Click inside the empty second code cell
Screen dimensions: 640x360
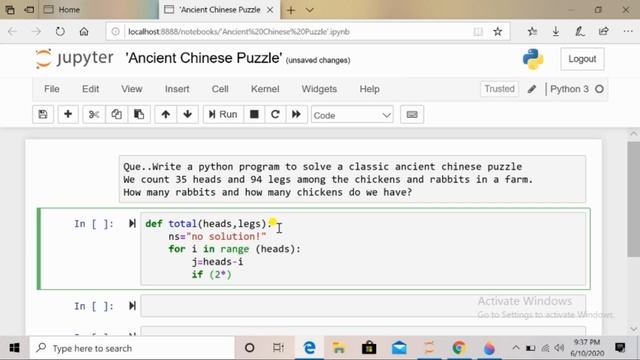point(363,306)
